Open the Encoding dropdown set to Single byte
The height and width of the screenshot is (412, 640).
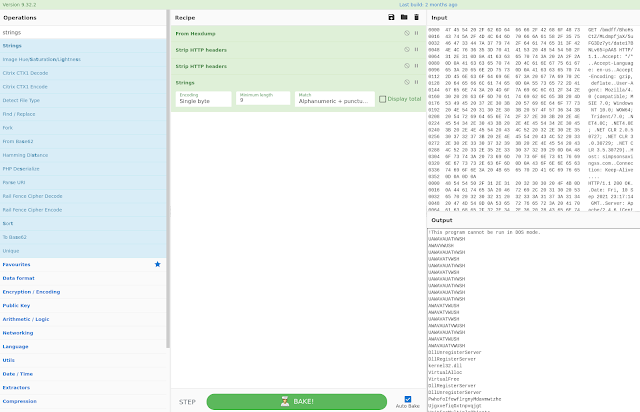tap(203, 99)
